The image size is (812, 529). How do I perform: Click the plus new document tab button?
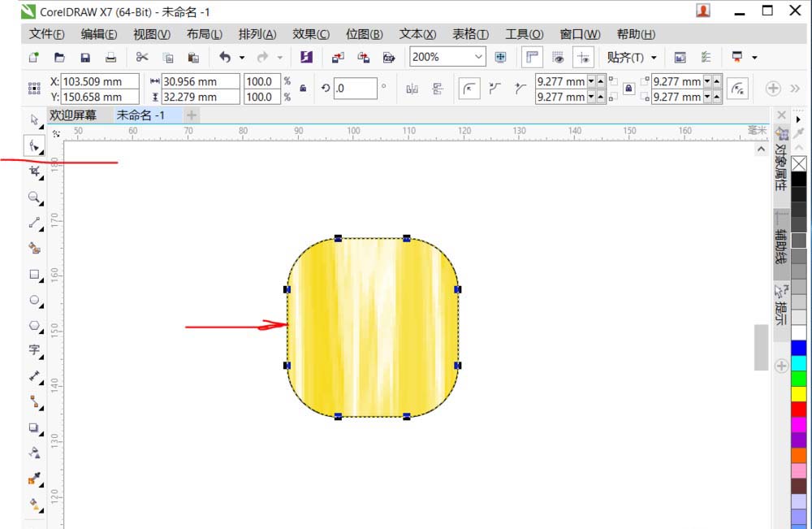pos(191,115)
